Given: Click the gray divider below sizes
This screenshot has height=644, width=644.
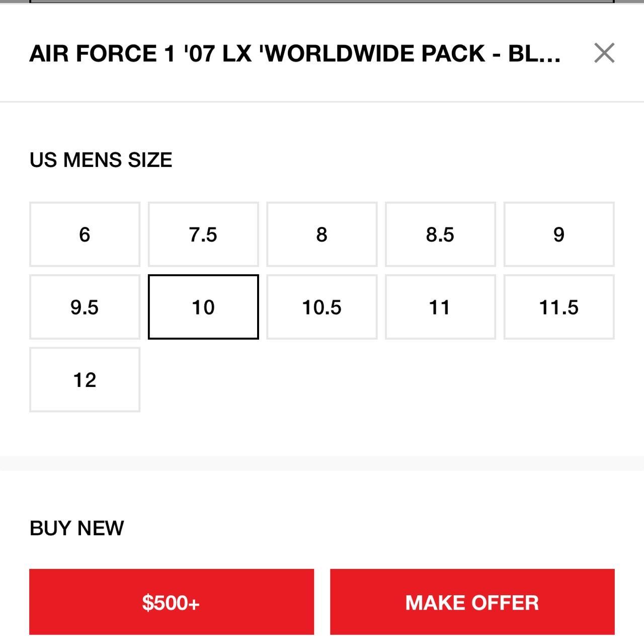Looking at the screenshot, I should (x=322, y=463).
